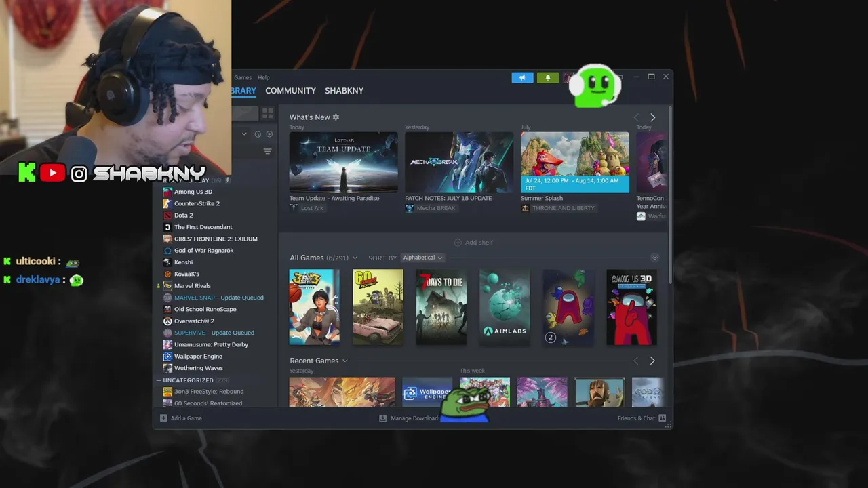Viewport: 868px width, 488px height.
Task: Open the SHABKNY profile tab
Action: 344,91
